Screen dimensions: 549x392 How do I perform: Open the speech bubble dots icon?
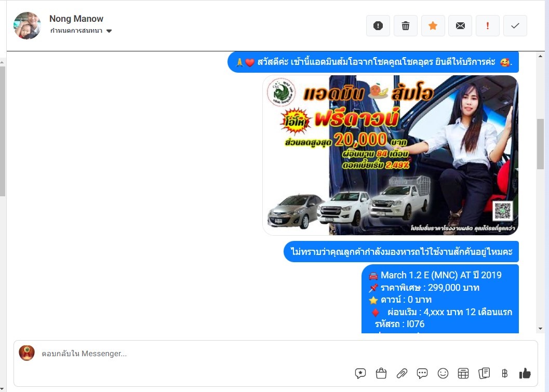[x=422, y=373]
